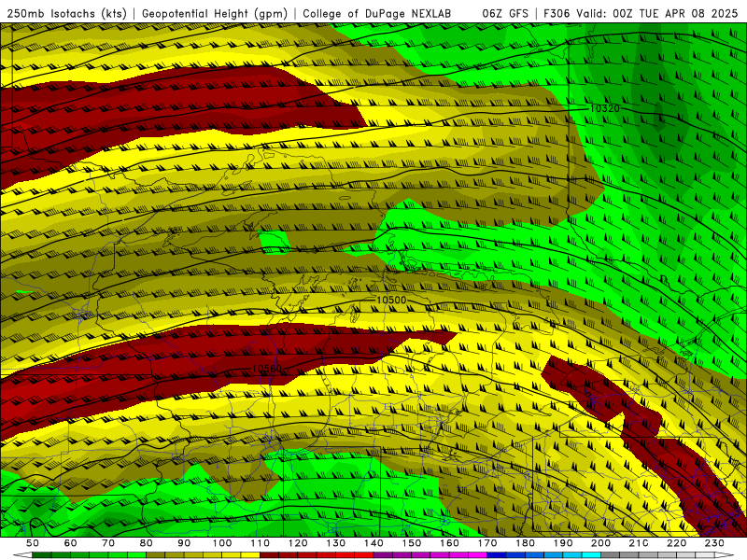Click the 150 value on the color scale
This screenshot has width=747, height=560.
tap(412, 543)
